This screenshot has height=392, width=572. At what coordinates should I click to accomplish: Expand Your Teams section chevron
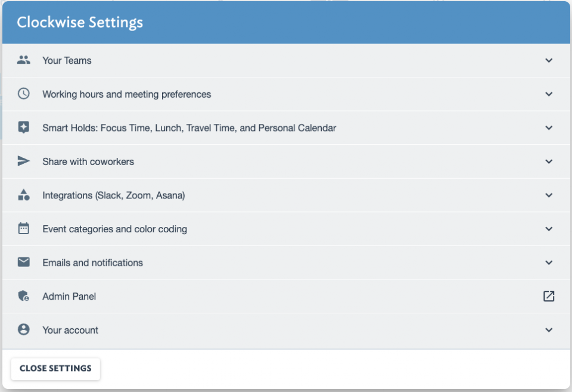[x=549, y=61]
